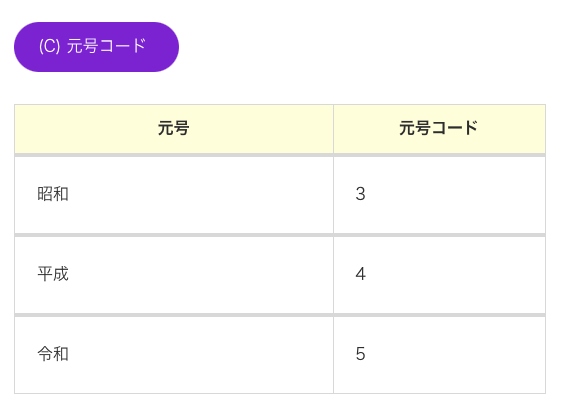Click the bold 元号コード header text

tap(438, 128)
